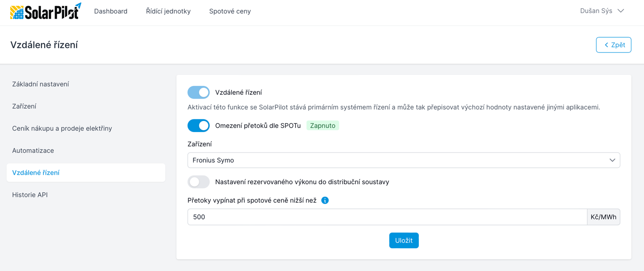Enable Nastavení rezervovaného výkonu toggle
The image size is (644, 271).
click(x=199, y=182)
